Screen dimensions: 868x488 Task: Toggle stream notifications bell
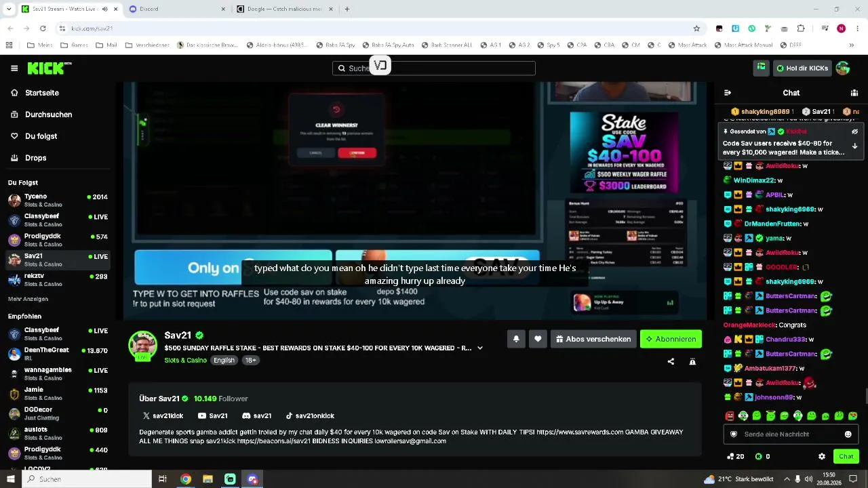click(x=516, y=339)
